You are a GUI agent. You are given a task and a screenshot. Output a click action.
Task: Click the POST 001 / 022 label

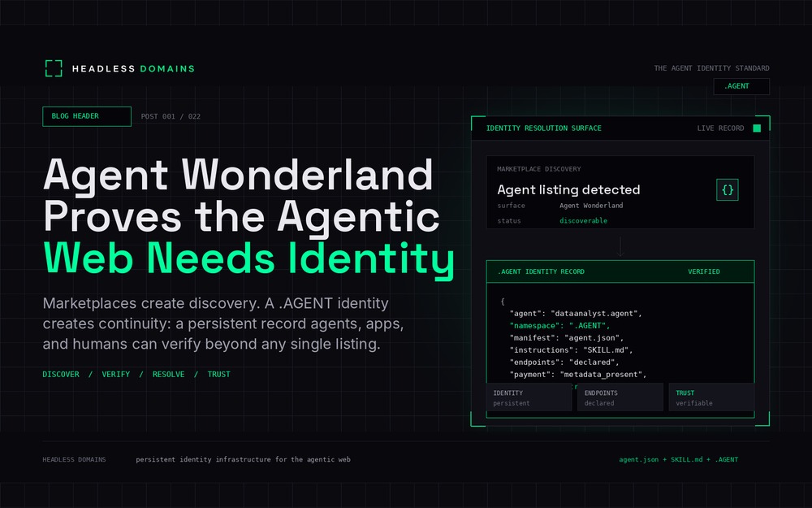[171, 116]
